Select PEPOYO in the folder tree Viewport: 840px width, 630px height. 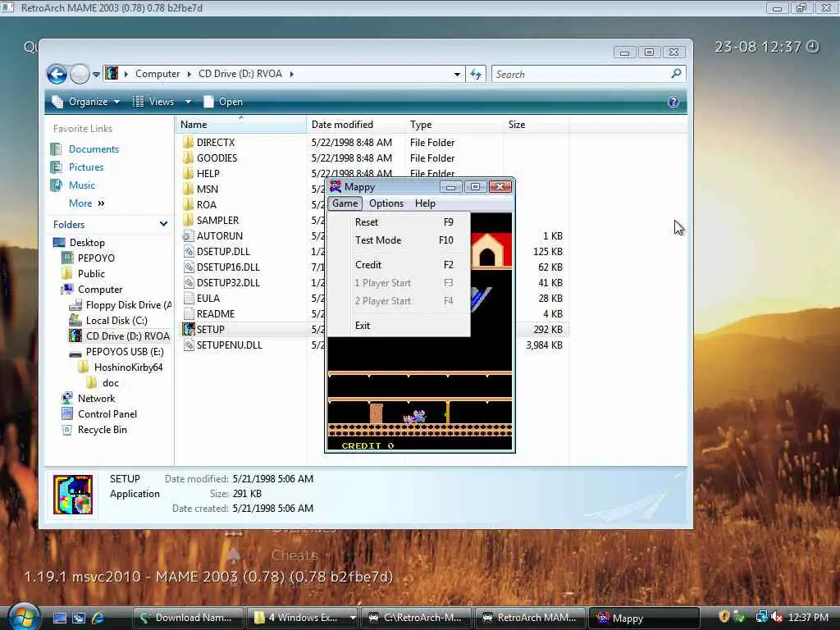pyautogui.click(x=96, y=258)
